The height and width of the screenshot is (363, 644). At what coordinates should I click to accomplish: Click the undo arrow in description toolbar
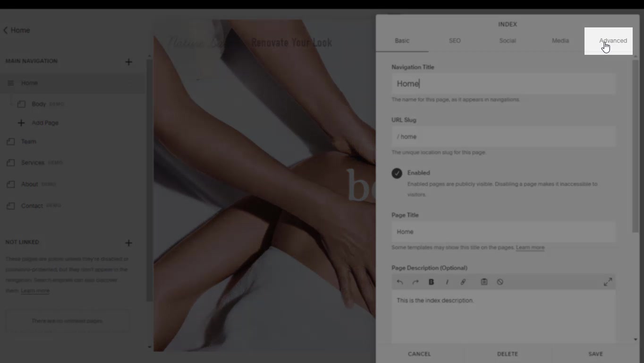point(400,282)
